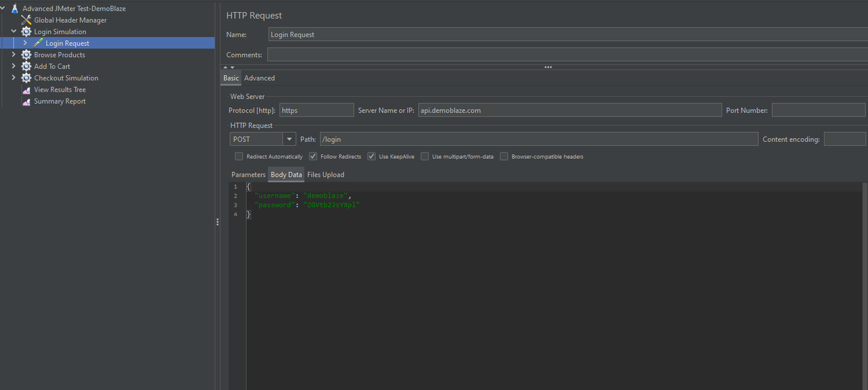Expand the Checkout Simulation tree node
Screen dimensions: 868x390
pyautogui.click(x=14, y=78)
